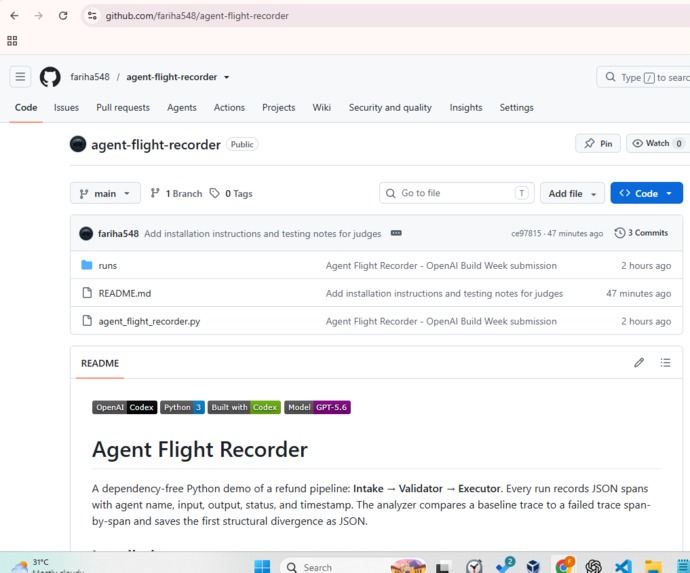Click the Python 3 badge

(x=182, y=407)
